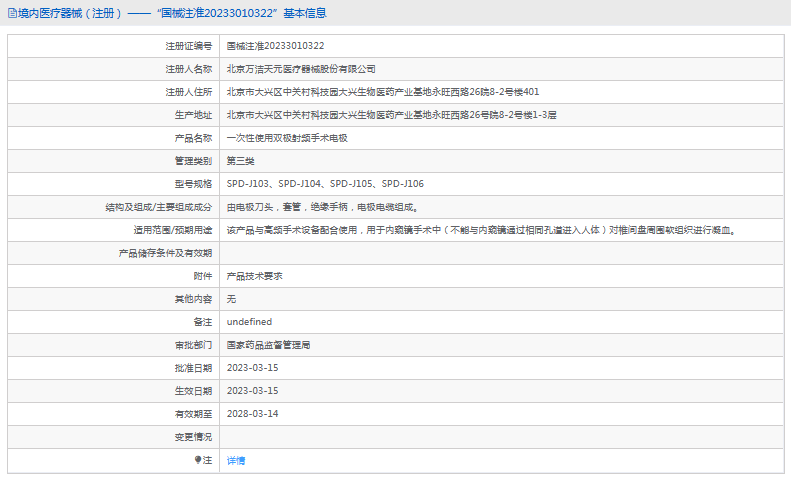Click the management category value 第三类
791x481 pixels.
coord(241,161)
